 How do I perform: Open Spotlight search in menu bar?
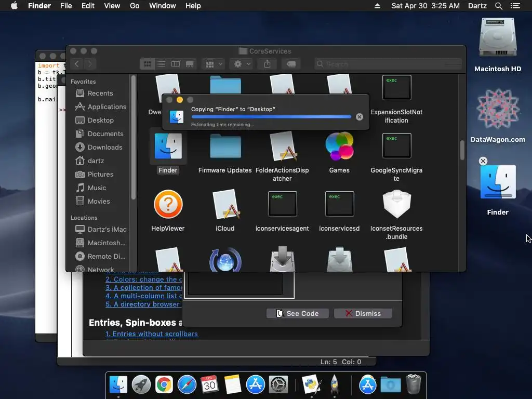pyautogui.click(x=498, y=6)
